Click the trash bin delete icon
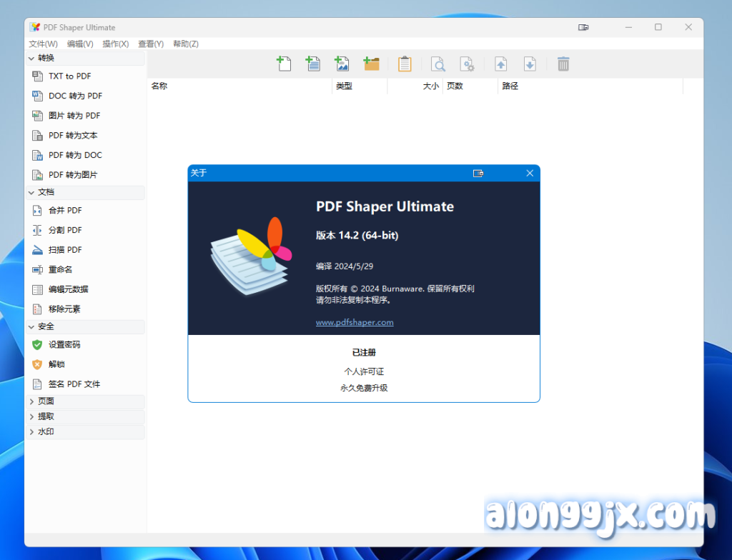This screenshot has height=560, width=732. pyautogui.click(x=563, y=64)
